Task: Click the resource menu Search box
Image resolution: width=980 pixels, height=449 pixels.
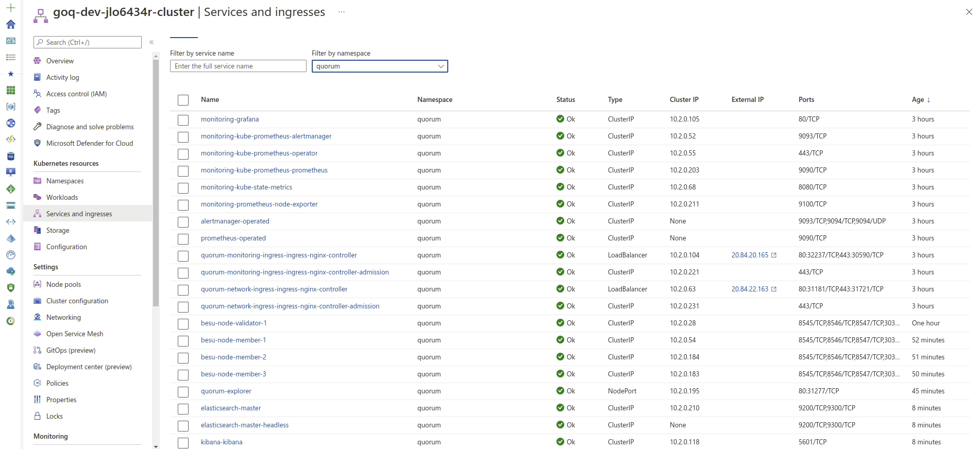Action: [88, 42]
